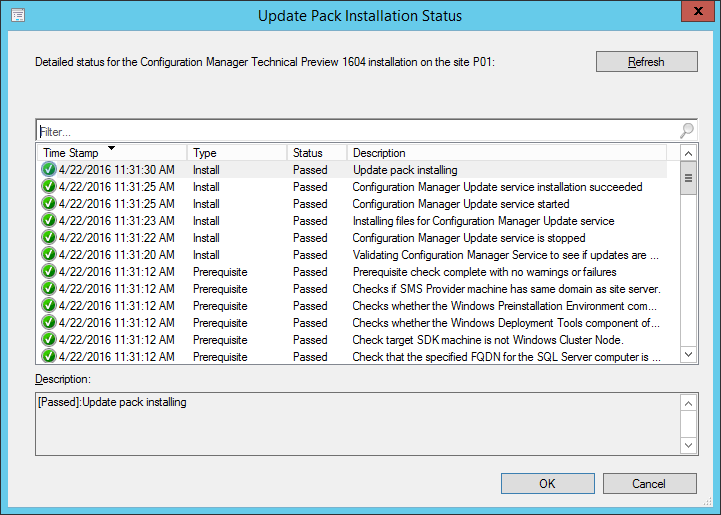Image resolution: width=721 pixels, height=515 pixels.
Task: Click check icon of SMS Provider machine row
Action: coord(49,288)
